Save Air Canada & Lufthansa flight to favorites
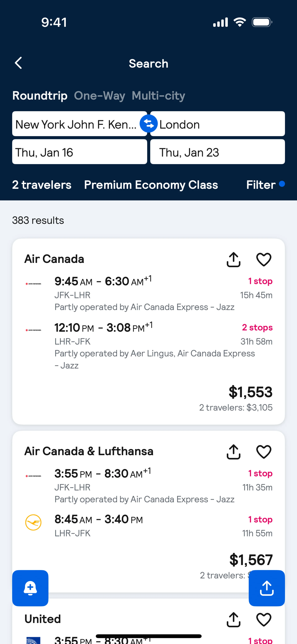297x644 pixels. pyautogui.click(x=264, y=452)
